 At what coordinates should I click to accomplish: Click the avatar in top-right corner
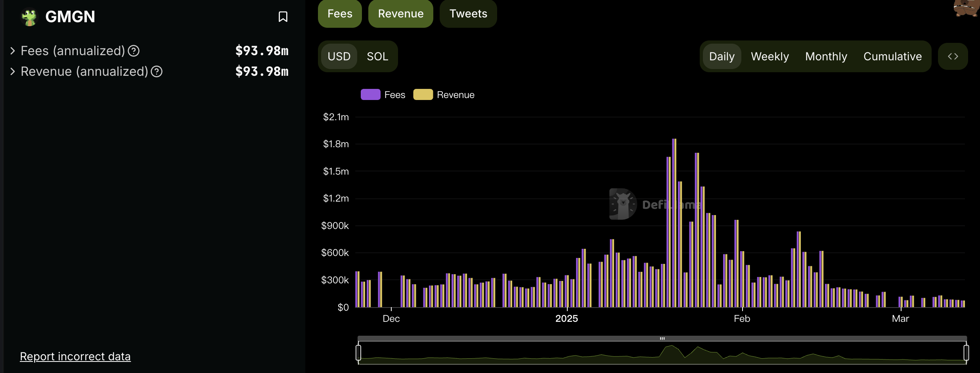[967, 7]
